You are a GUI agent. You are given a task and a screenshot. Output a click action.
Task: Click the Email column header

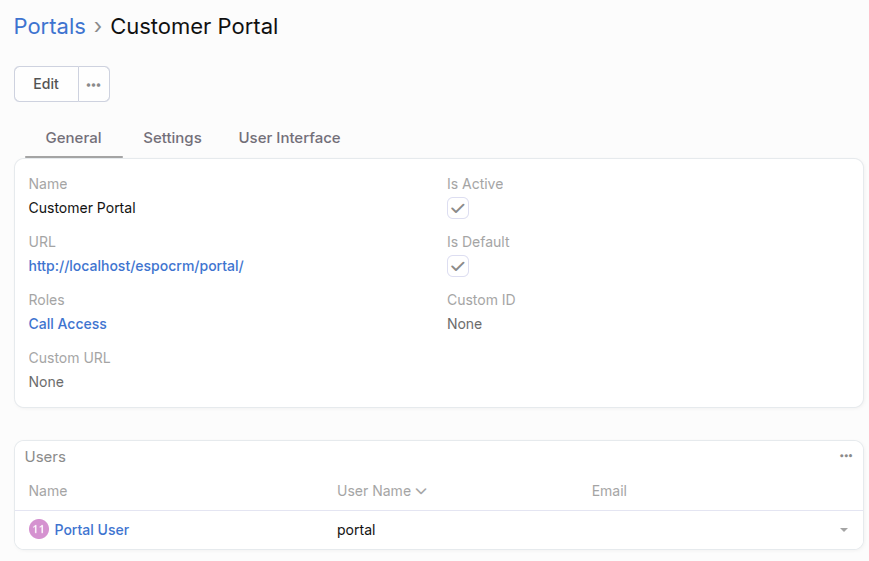[x=609, y=491]
